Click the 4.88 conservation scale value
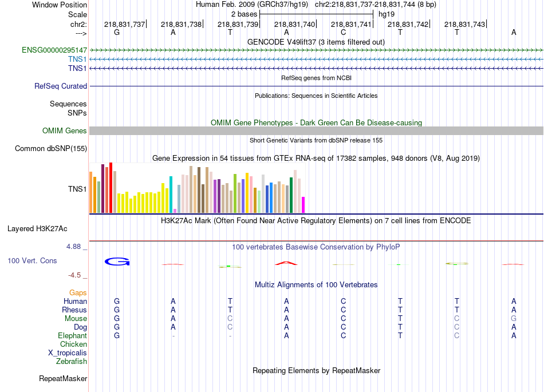544x392 pixels. 73,247
